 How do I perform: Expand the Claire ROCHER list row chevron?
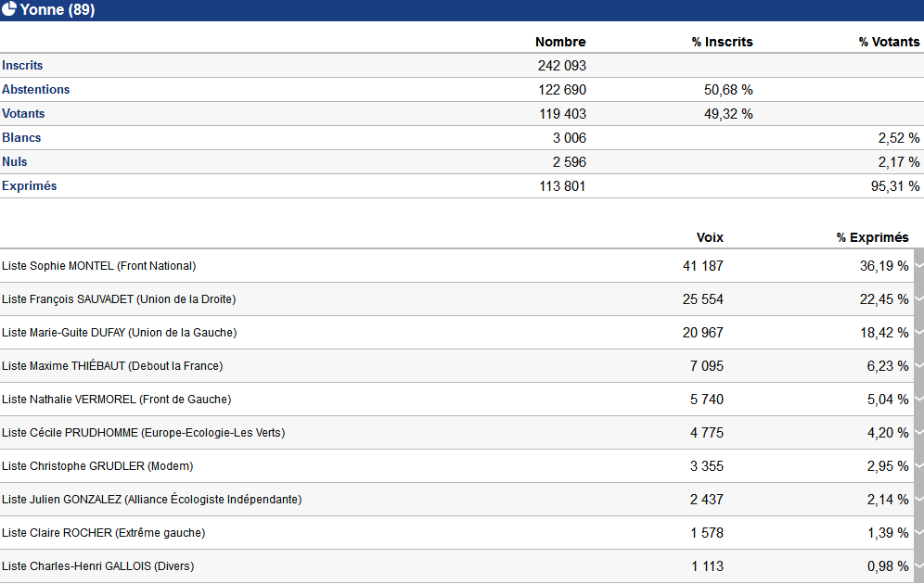(x=919, y=533)
